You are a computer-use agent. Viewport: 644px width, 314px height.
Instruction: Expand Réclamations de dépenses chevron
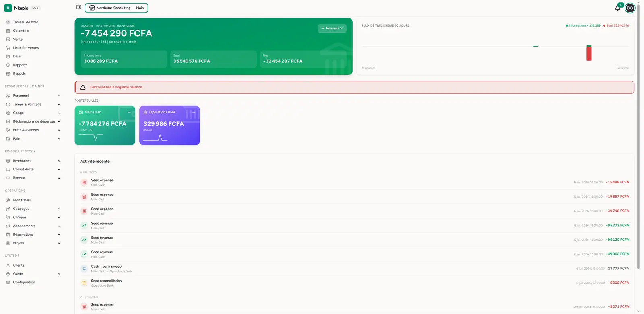coord(59,121)
